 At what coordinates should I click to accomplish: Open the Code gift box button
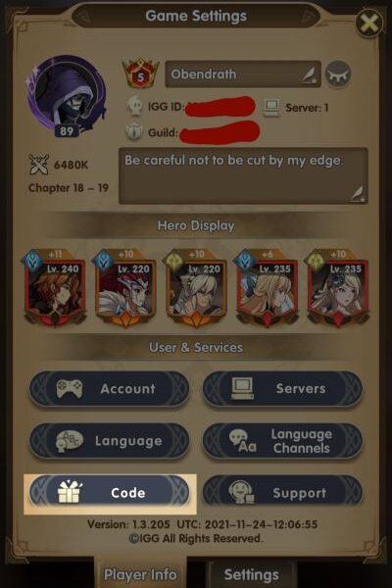tap(109, 493)
